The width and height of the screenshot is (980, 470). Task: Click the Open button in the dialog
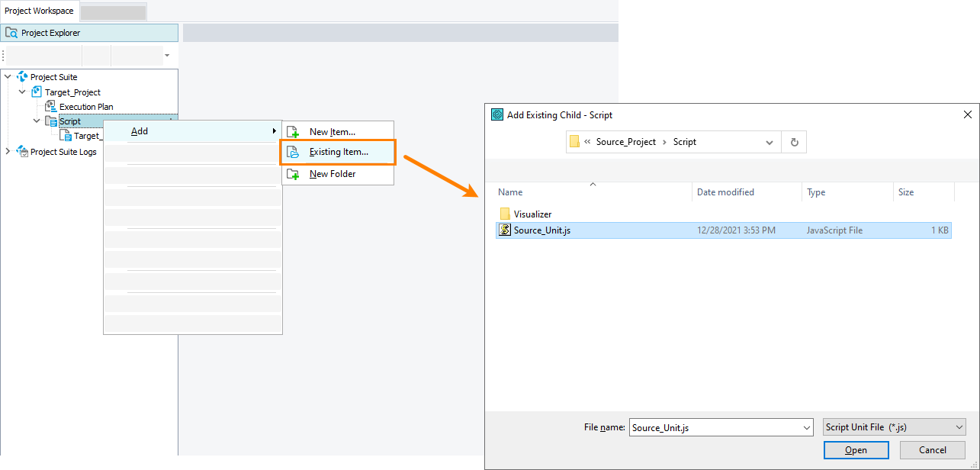coord(856,449)
